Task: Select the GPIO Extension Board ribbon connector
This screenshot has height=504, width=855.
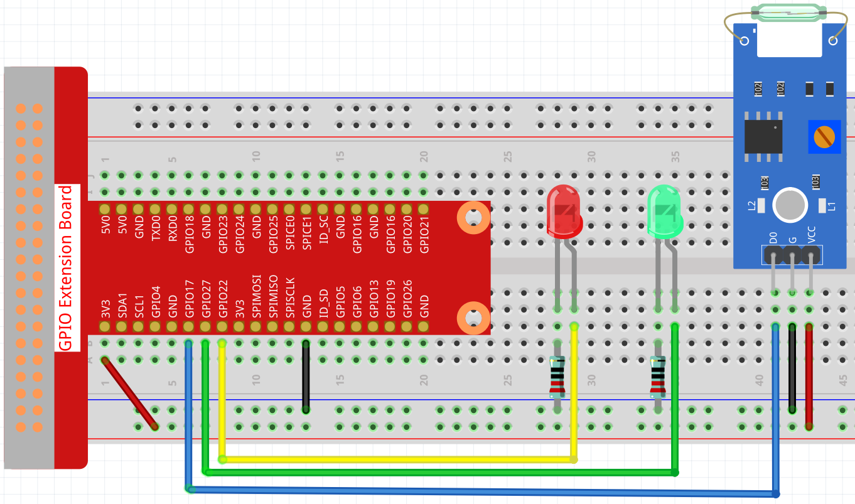Action: click(28, 270)
